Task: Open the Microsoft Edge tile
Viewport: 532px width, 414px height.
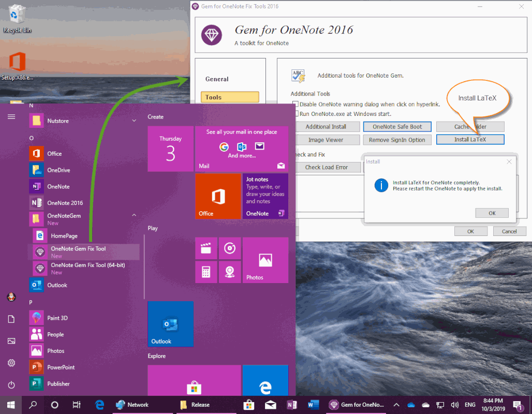Action: click(x=265, y=381)
